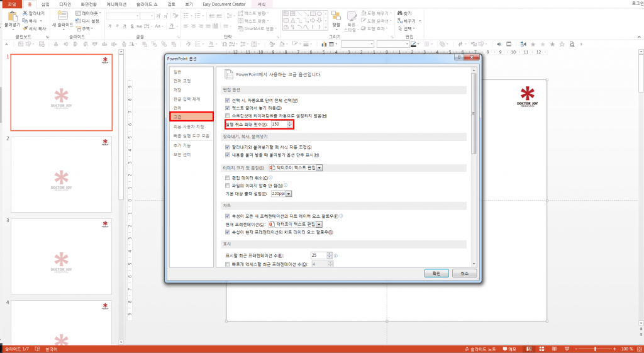Click the Find (찾기) binoculars icon

[400, 13]
